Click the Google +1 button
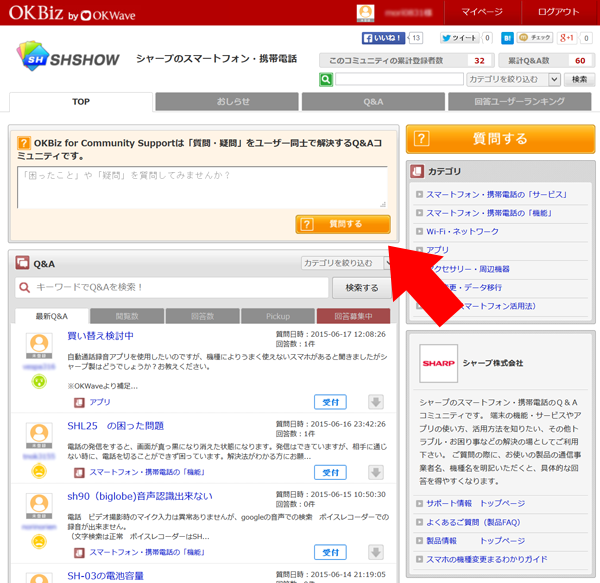 coord(566,38)
